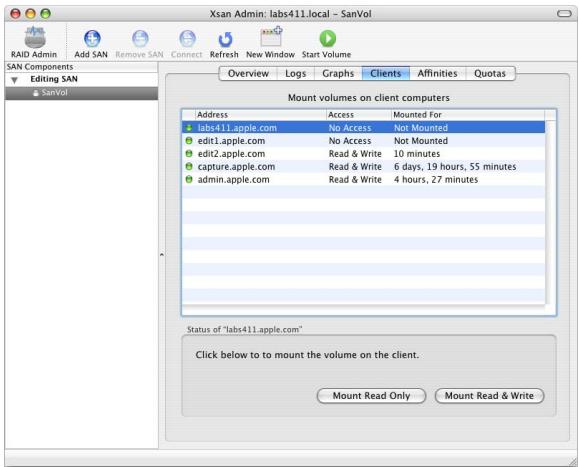This screenshot has height=467, width=579.
Task: Open RAID Admin from the toolbar
Action: tap(34, 42)
